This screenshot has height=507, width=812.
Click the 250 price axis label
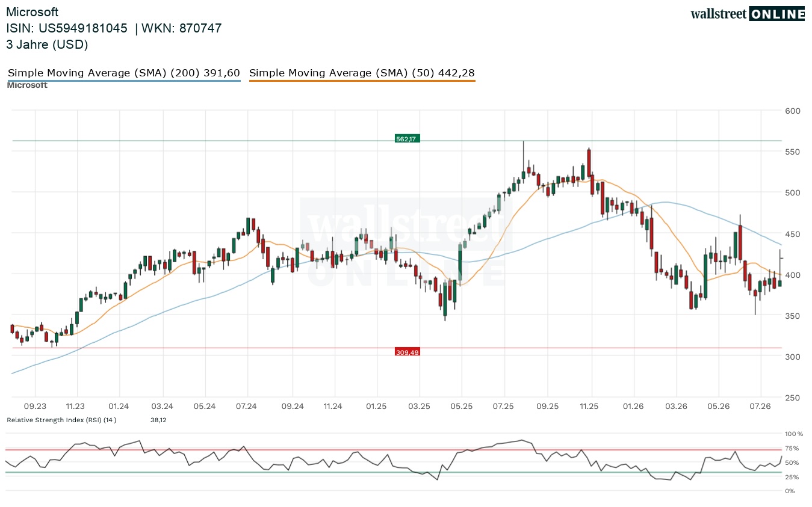792,398
